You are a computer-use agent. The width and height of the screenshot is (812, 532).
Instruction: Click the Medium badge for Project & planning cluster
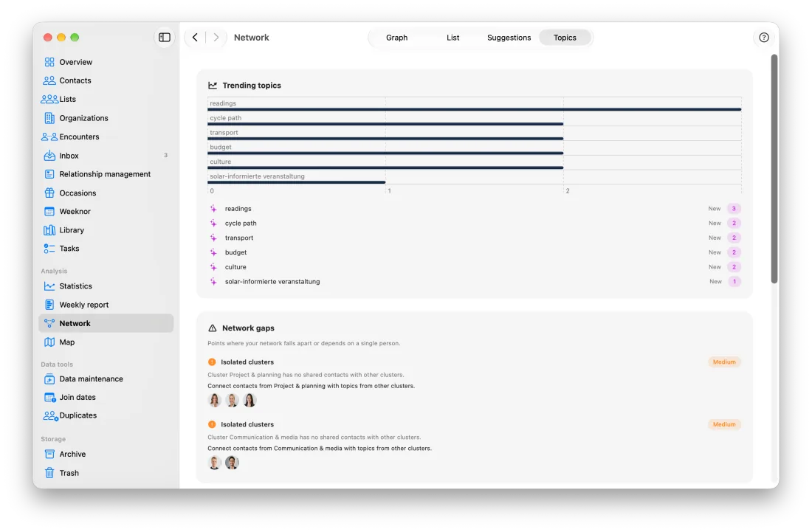point(724,362)
